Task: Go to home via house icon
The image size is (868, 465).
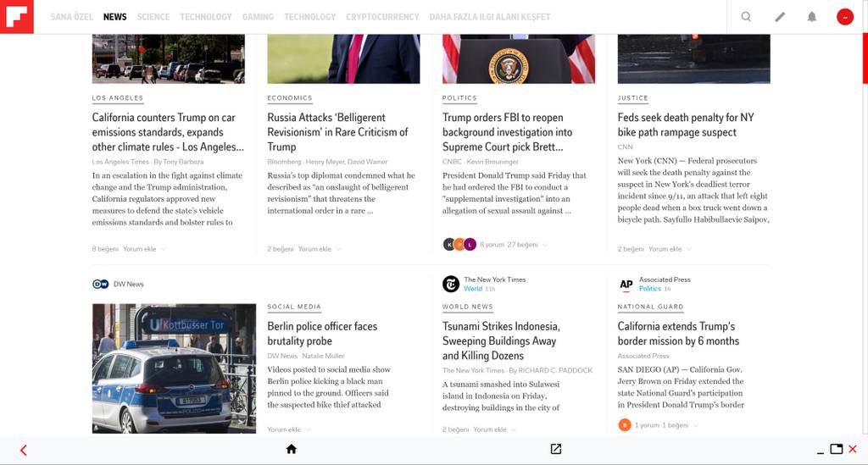Action: pos(292,449)
